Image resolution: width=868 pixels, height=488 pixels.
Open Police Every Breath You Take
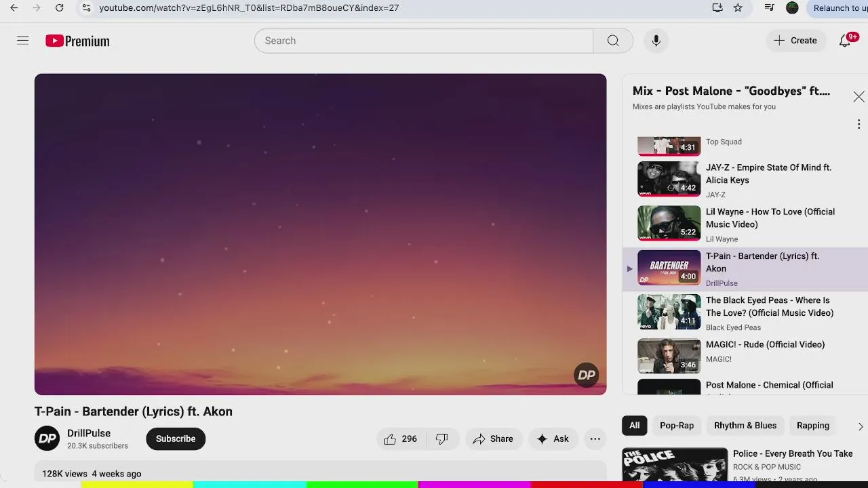(793, 453)
